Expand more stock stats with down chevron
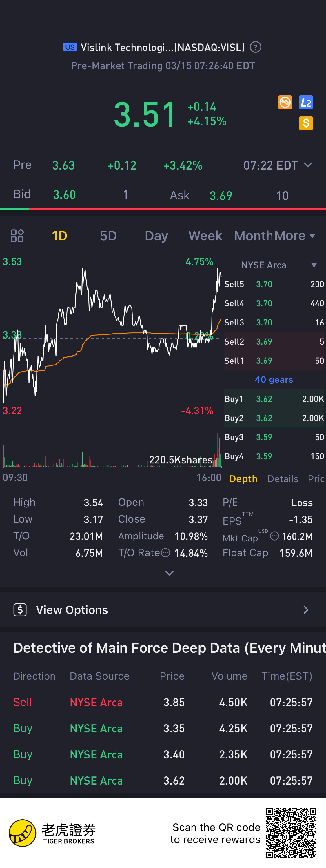This screenshot has width=326, height=868. point(170,573)
